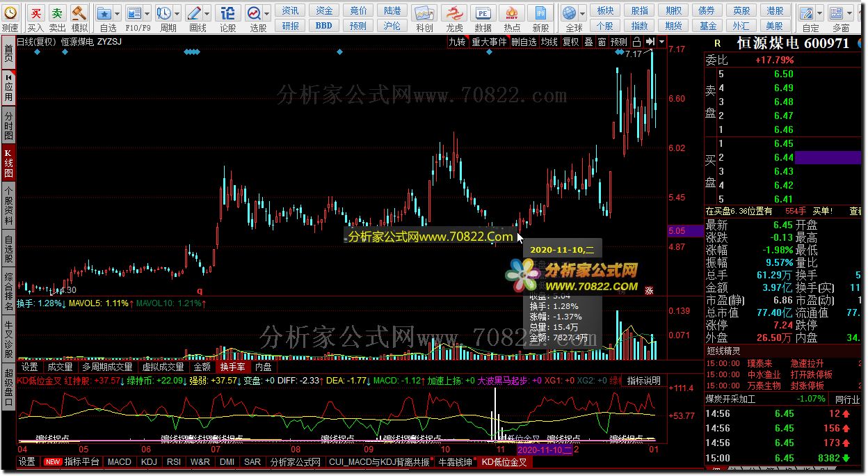
Task: Open the 指标说明 indicator description button
Action: click(x=643, y=381)
